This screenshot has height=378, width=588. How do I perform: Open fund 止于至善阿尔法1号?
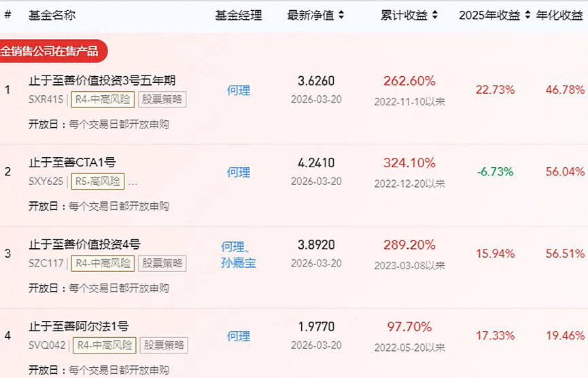pos(78,326)
